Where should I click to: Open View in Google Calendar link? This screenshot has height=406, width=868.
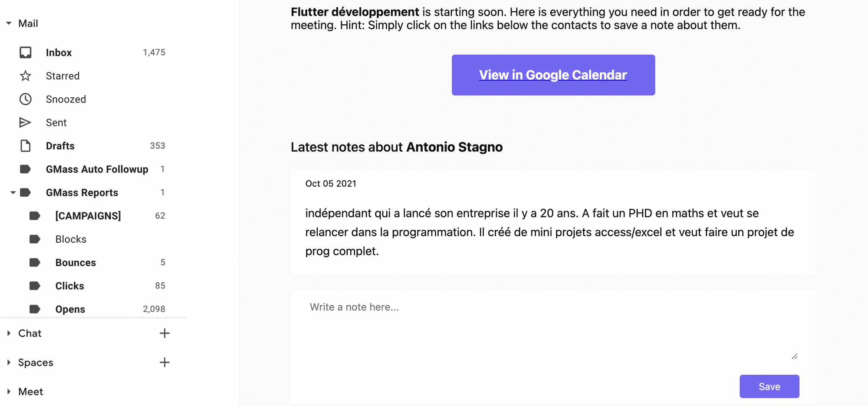553,75
